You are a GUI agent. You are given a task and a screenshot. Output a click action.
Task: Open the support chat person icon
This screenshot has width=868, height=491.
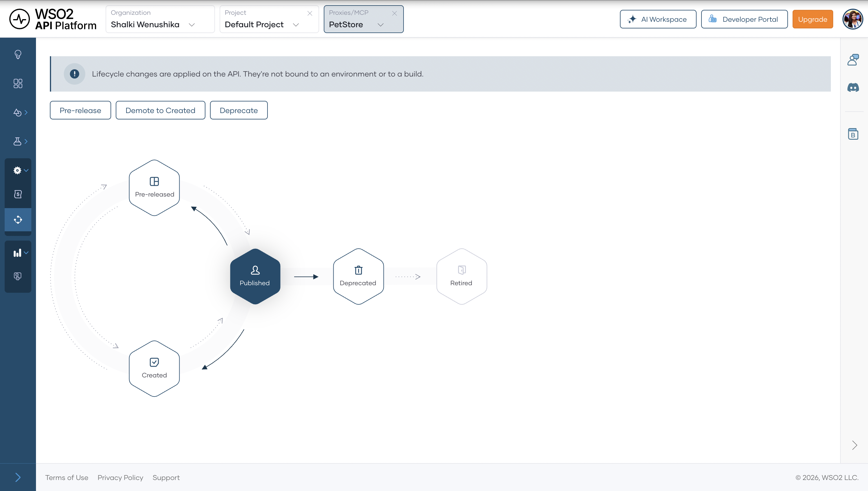click(x=853, y=60)
